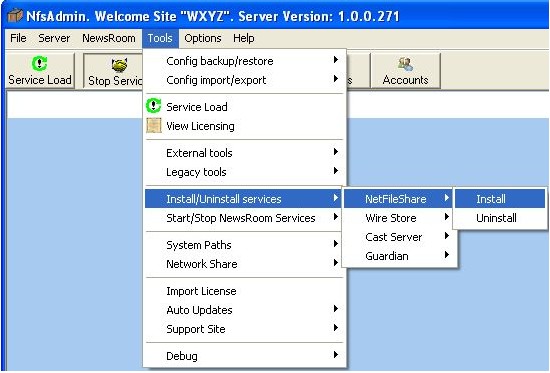Click the green Service Load menu icon
Viewport: 550px width, 373px height.
pyautogui.click(x=153, y=106)
